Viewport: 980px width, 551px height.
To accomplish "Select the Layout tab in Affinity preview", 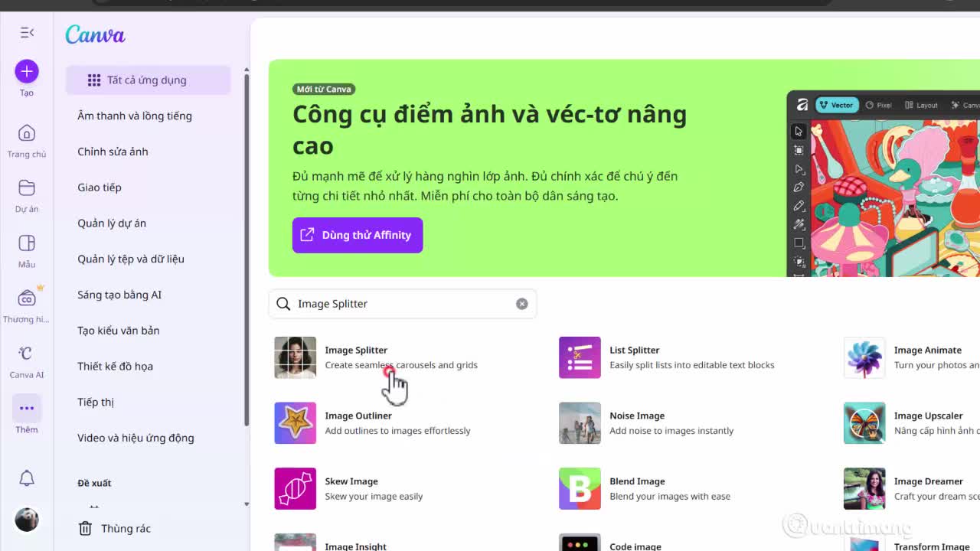I will pyautogui.click(x=921, y=105).
